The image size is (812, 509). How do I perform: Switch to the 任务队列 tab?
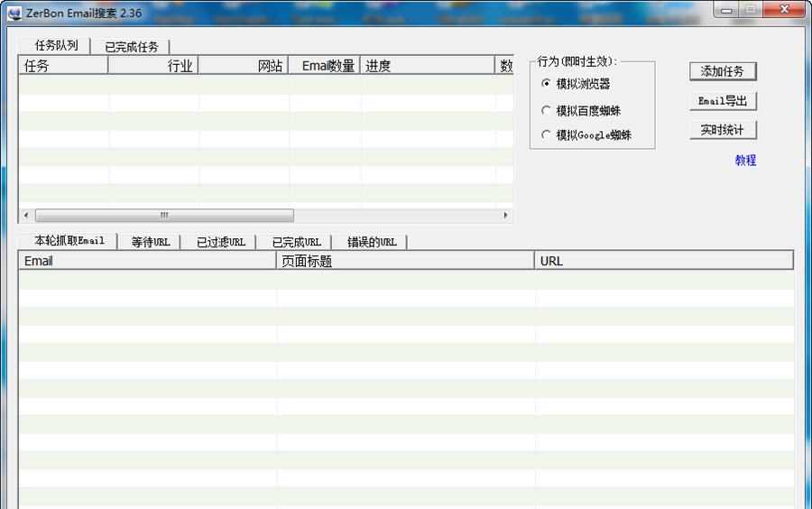coord(54,45)
